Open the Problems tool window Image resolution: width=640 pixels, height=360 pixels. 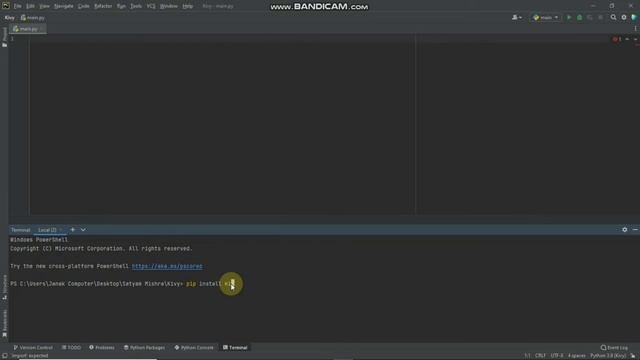(102, 347)
